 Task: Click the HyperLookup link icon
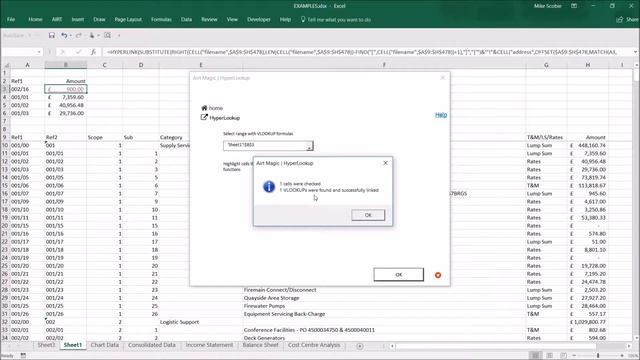[204, 118]
